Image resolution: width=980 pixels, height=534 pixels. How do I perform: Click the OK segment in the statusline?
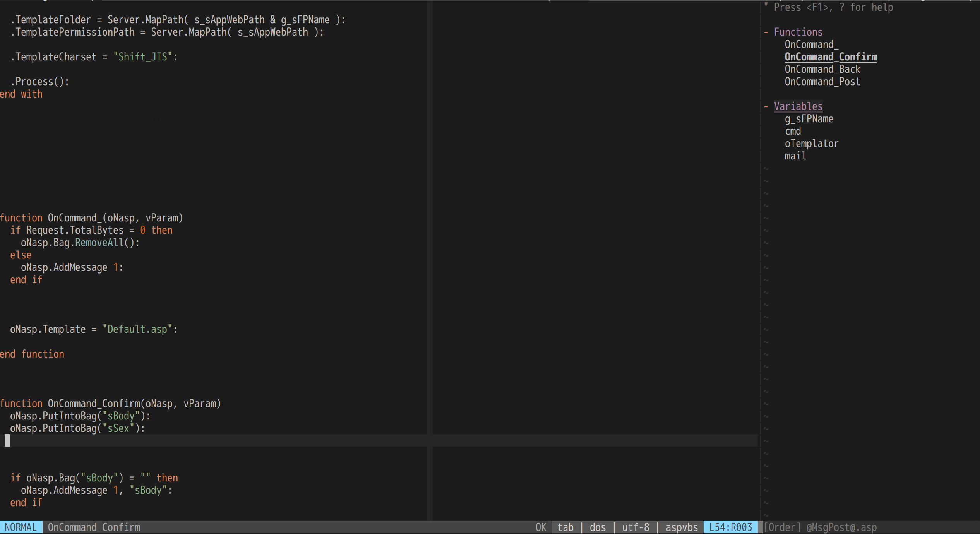pos(540,527)
